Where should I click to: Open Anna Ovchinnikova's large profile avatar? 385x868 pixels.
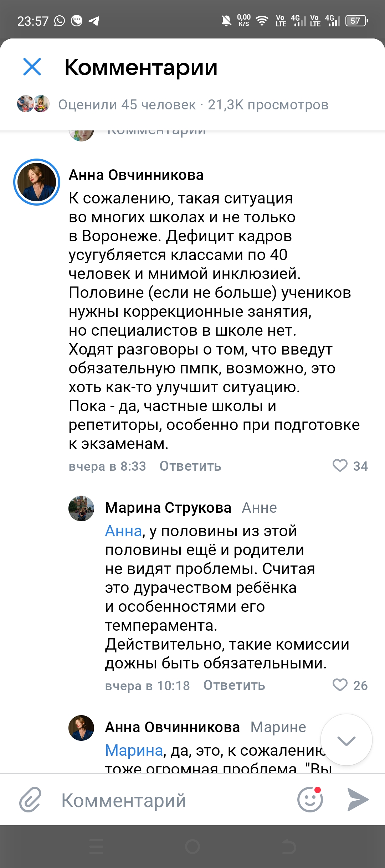(37, 182)
